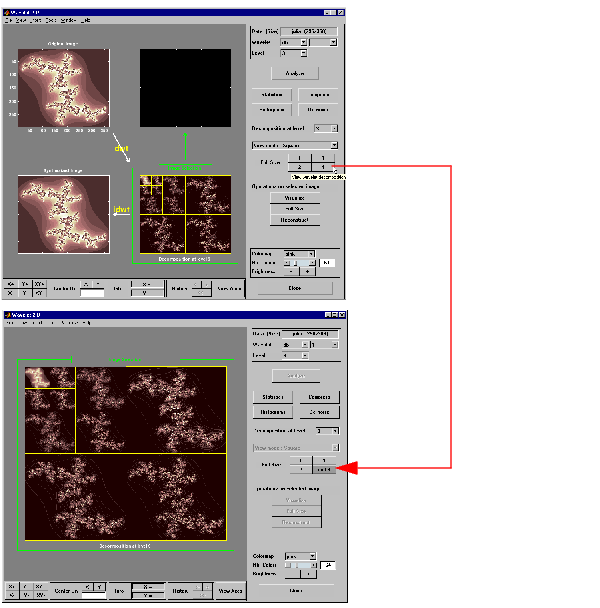Select the Original Image plot thumbnail
600x608 pixels.
62,88
